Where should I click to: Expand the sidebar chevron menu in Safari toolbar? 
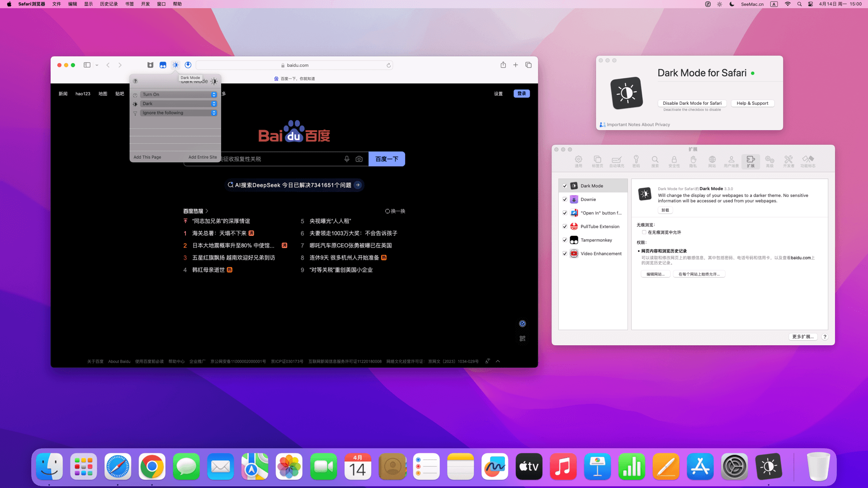pyautogui.click(x=97, y=65)
